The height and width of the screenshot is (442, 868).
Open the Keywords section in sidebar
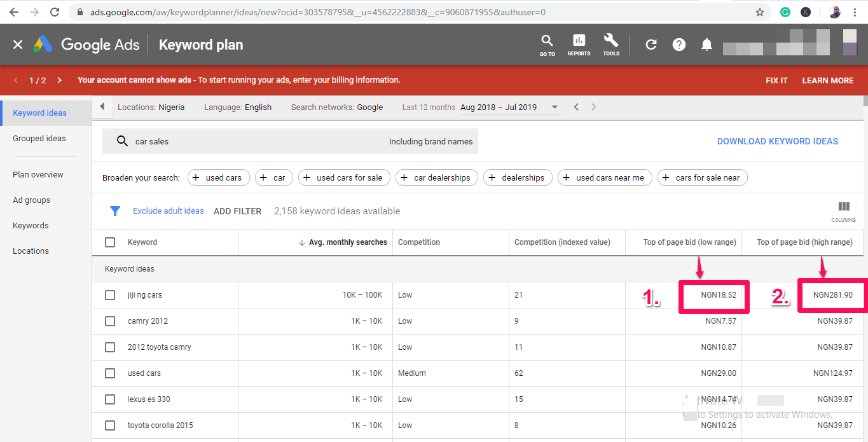(x=30, y=225)
